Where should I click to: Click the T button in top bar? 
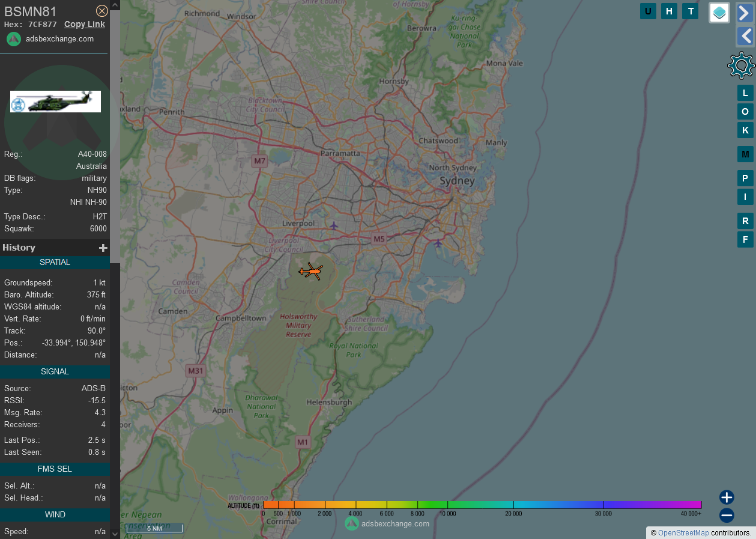point(691,11)
